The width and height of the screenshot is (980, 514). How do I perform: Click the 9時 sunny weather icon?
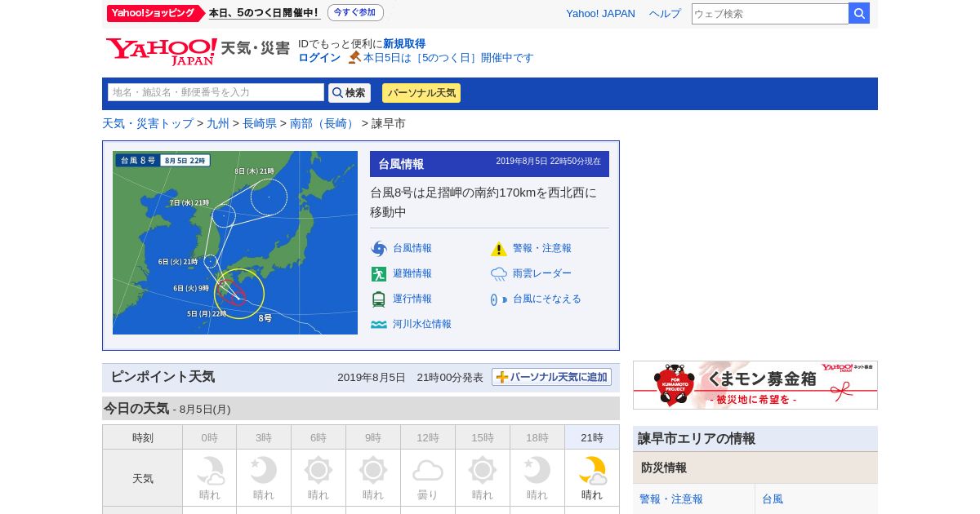point(373,470)
